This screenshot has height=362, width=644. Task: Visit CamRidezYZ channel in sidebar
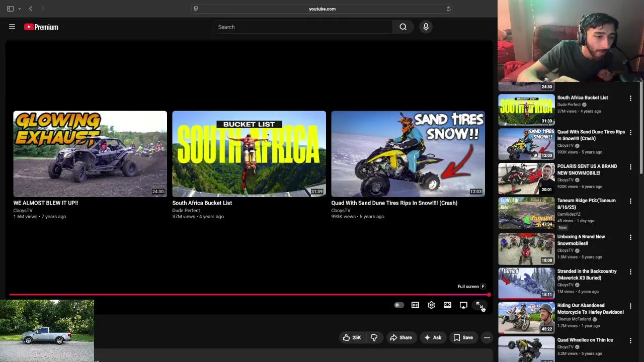point(569,214)
